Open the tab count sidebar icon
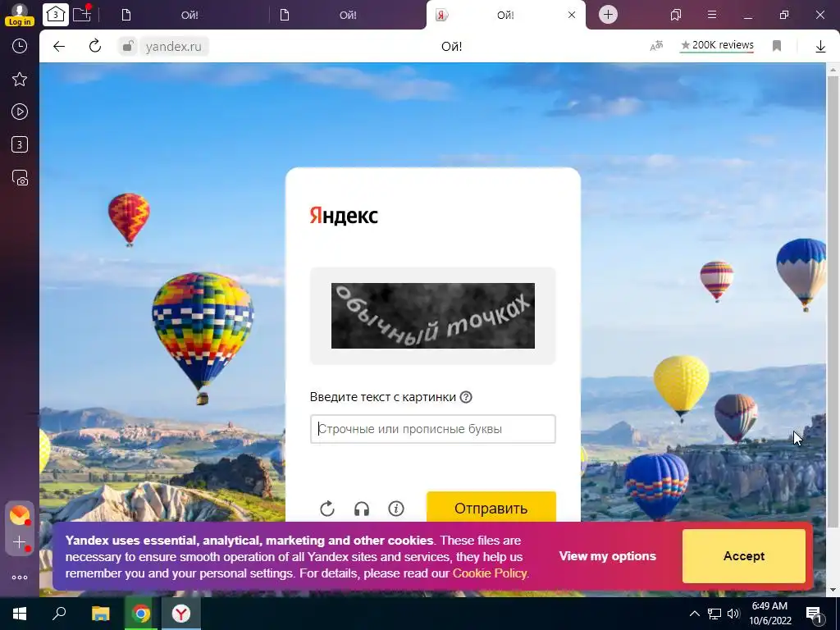The width and height of the screenshot is (840, 630). point(20,144)
